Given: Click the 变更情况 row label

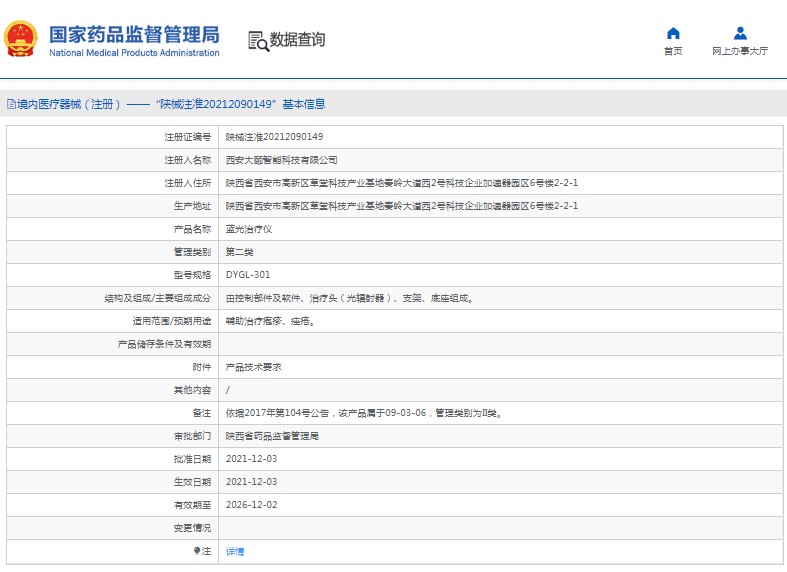Looking at the screenshot, I should coord(192,528).
